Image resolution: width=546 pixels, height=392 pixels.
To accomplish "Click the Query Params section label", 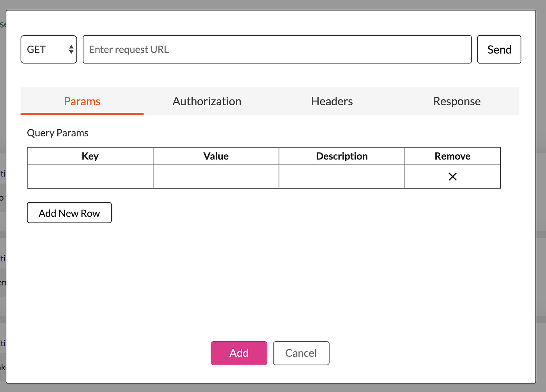I will (57, 132).
